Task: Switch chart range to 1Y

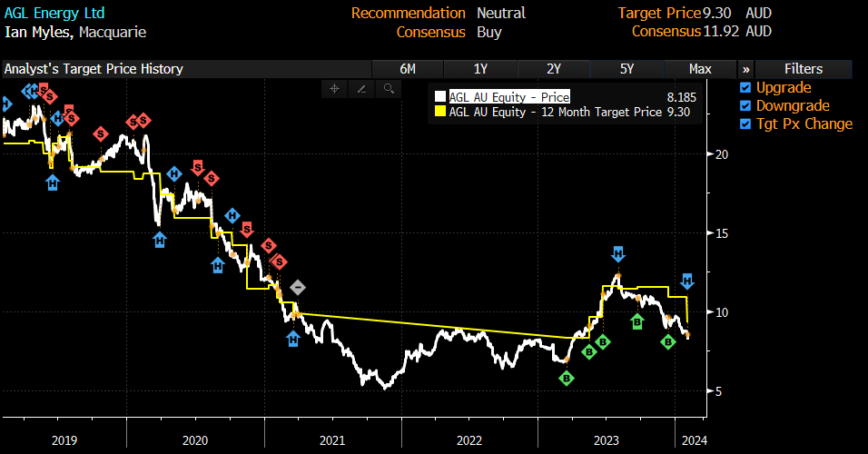Action: (x=480, y=69)
